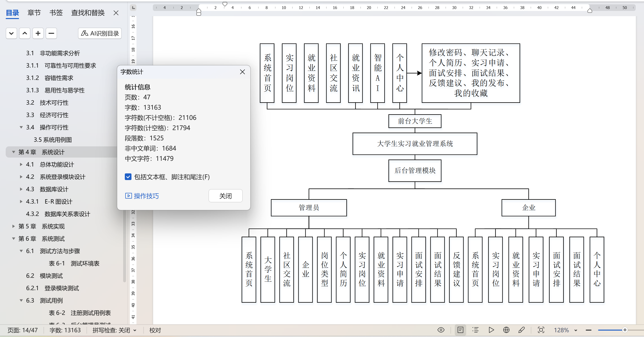
Task: Click the zoom slider handle
Action: point(625,330)
